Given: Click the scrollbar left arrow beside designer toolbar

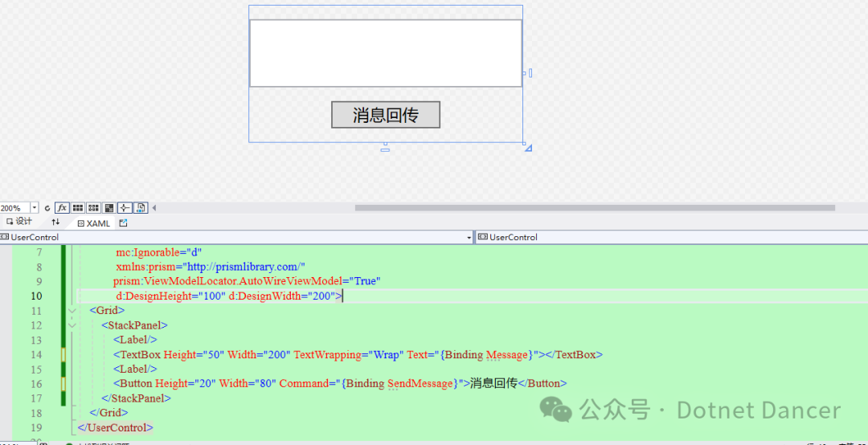Looking at the screenshot, I should pyautogui.click(x=154, y=208).
